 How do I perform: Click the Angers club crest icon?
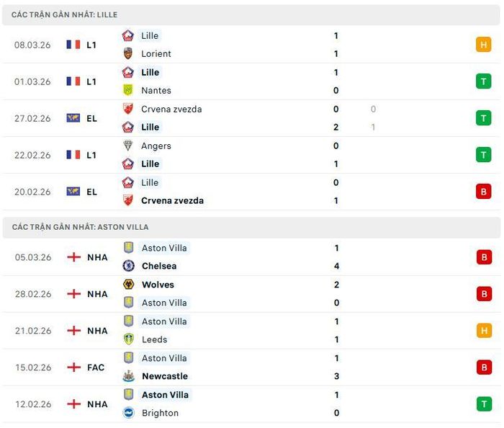point(128,146)
